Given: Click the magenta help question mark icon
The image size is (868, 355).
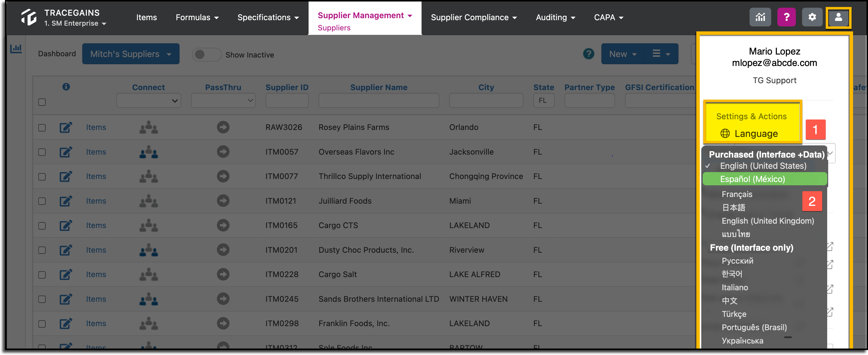Looking at the screenshot, I should [786, 17].
